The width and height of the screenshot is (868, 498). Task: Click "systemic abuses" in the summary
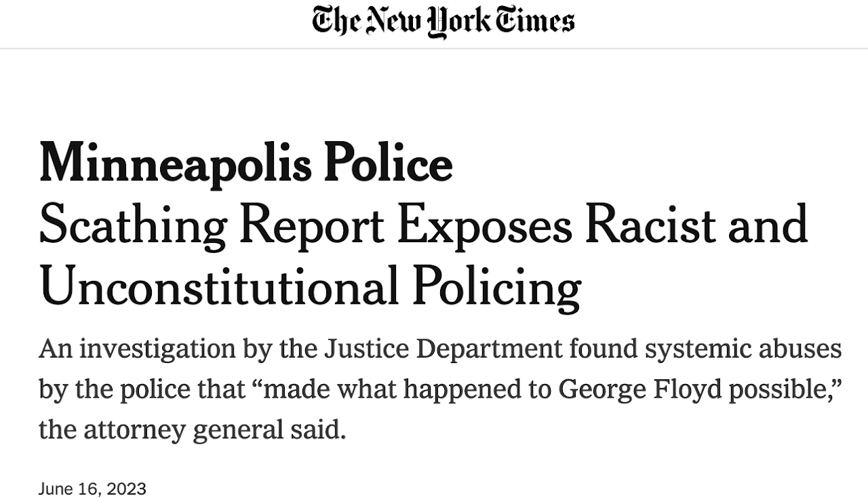[x=744, y=349]
